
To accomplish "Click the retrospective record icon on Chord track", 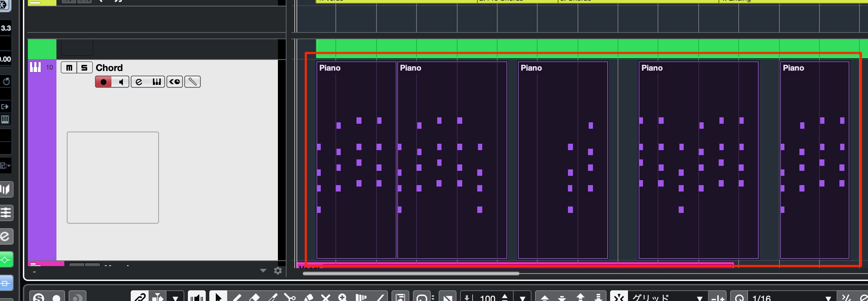I will [x=175, y=82].
